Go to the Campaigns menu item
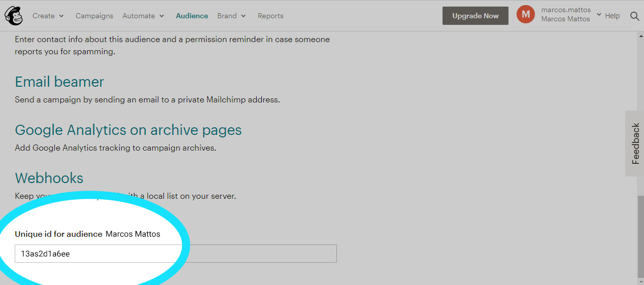This screenshot has width=644, height=285. click(x=94, y=16)
